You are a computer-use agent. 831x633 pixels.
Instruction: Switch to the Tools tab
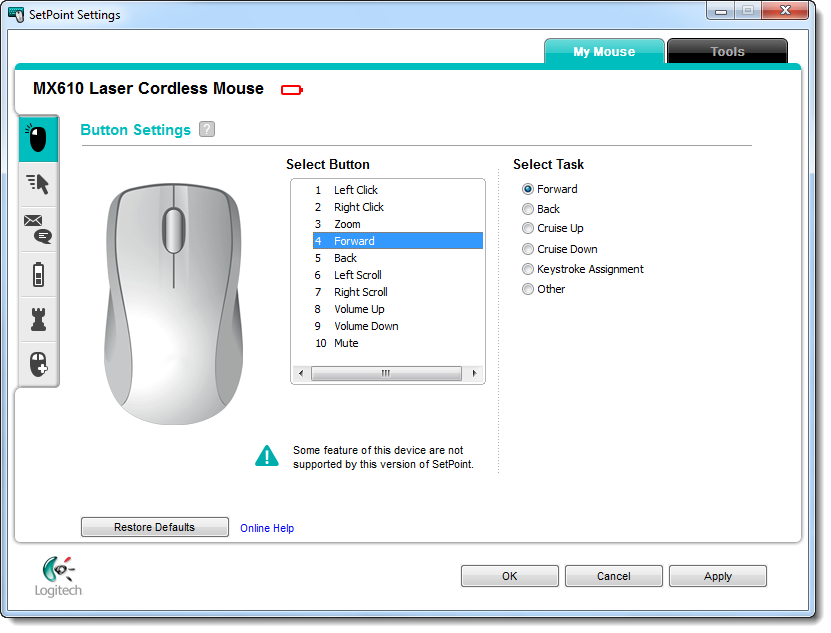[727, 51]
